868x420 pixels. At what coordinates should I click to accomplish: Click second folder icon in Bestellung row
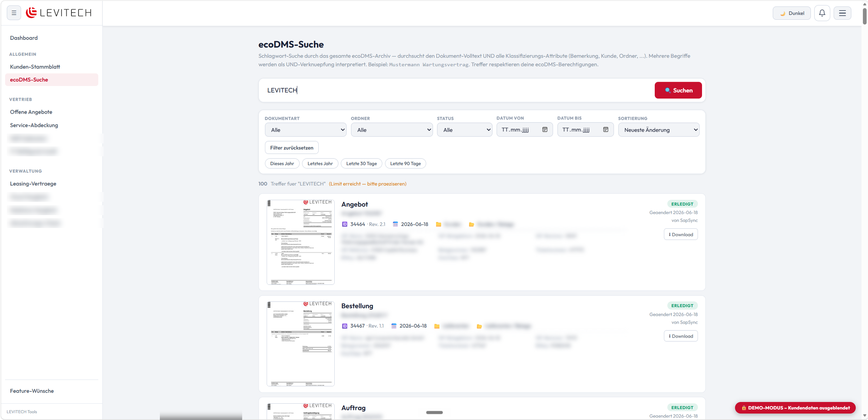479,326
